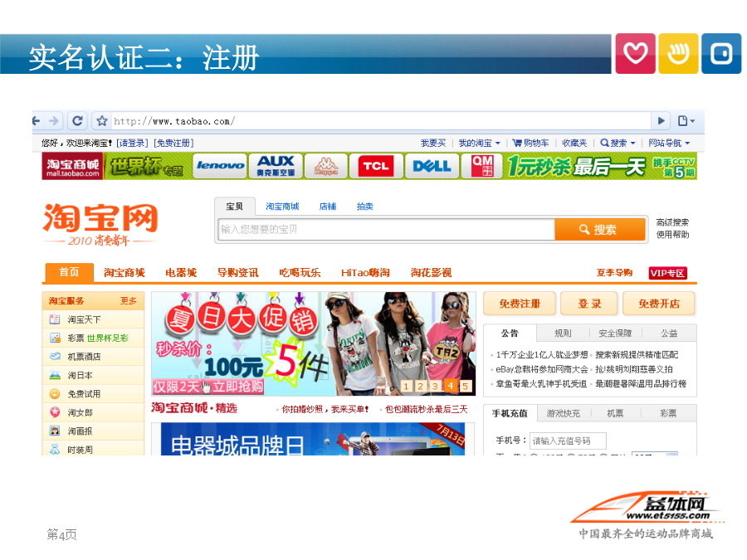
Task: Click the orange 搜索 button
Action: [x=600, y=230]
